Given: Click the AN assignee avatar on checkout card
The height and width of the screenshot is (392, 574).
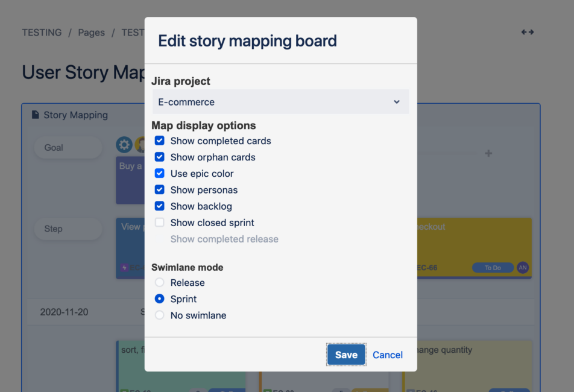Looking at the screenshot, I should tap(523, 268).
